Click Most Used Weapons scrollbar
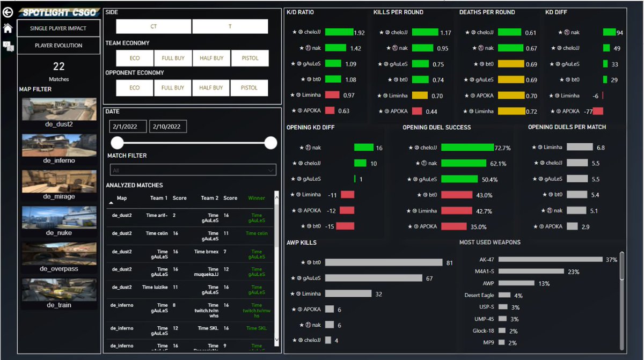Image resolution: width=644 pixels, height=360 pixels. (622, 267)
